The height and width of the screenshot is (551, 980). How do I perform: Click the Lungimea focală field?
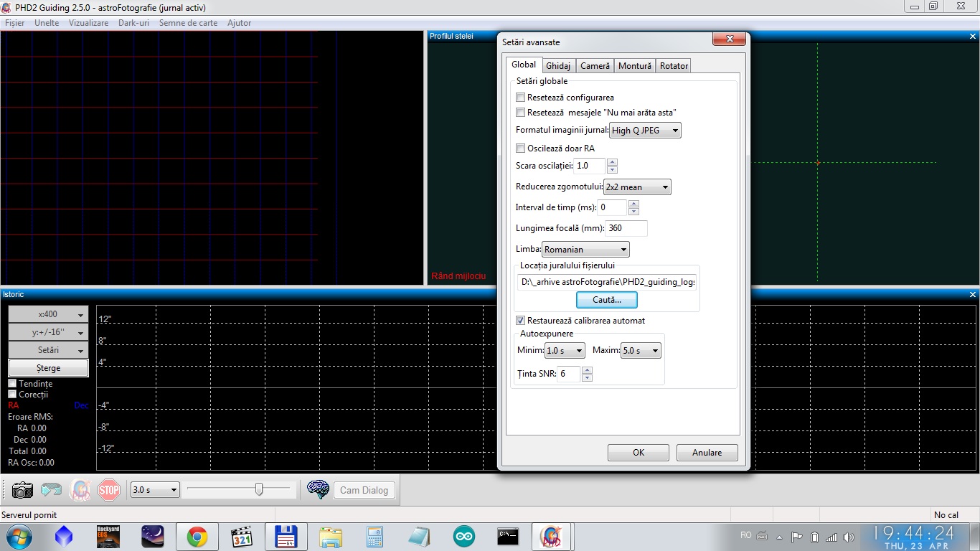pyautogui.click(x=626, y=229)
